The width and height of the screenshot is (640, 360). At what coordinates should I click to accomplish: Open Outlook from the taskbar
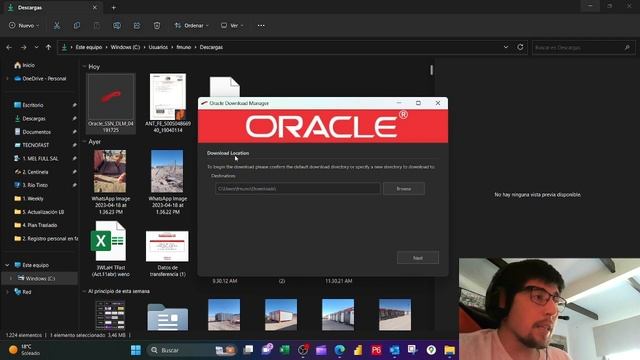point(395,350)
